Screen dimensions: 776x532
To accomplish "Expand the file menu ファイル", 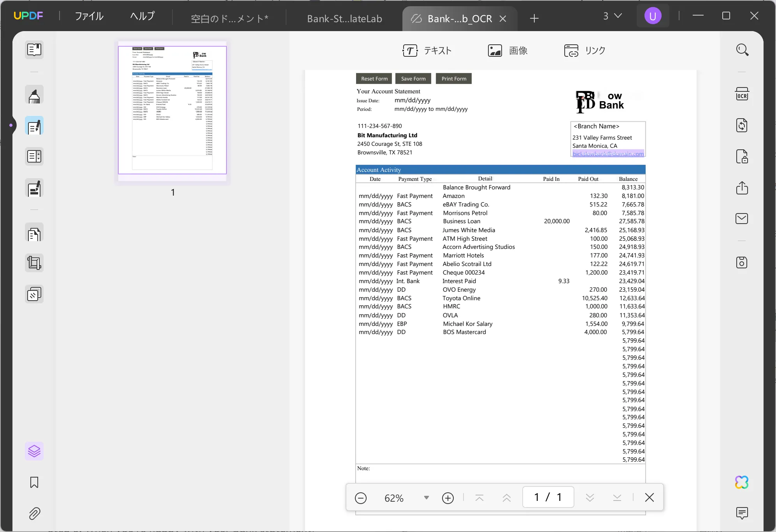I will pos(90,16).
